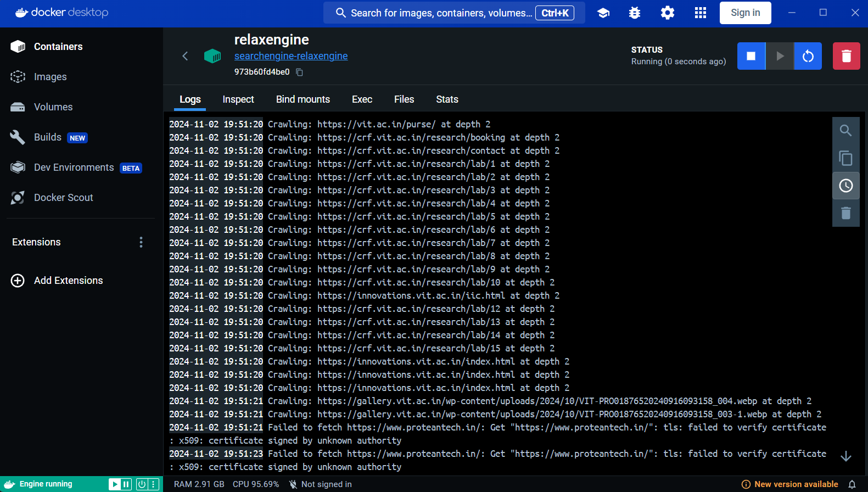This screenshot has height=492, width=868.
Task: Click engine power quit button
Action: (x=142, y=484)
